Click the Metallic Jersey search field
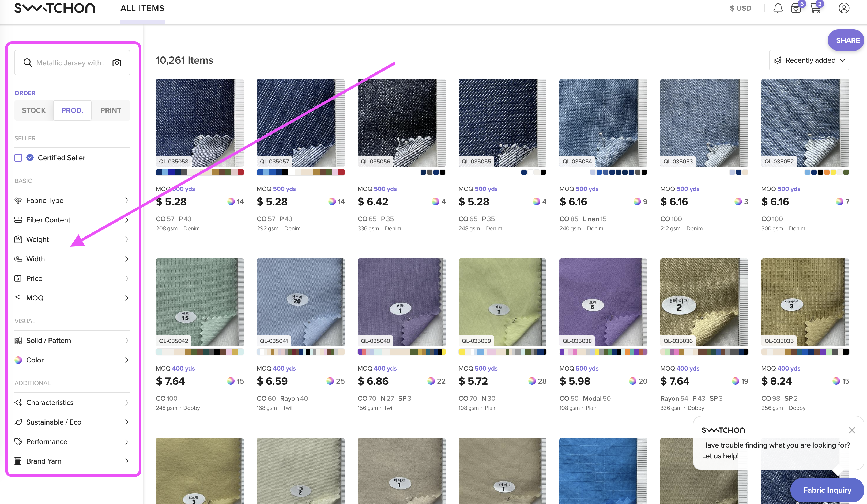This screenshot has height=504, width=867. click(x=72, y=63)
